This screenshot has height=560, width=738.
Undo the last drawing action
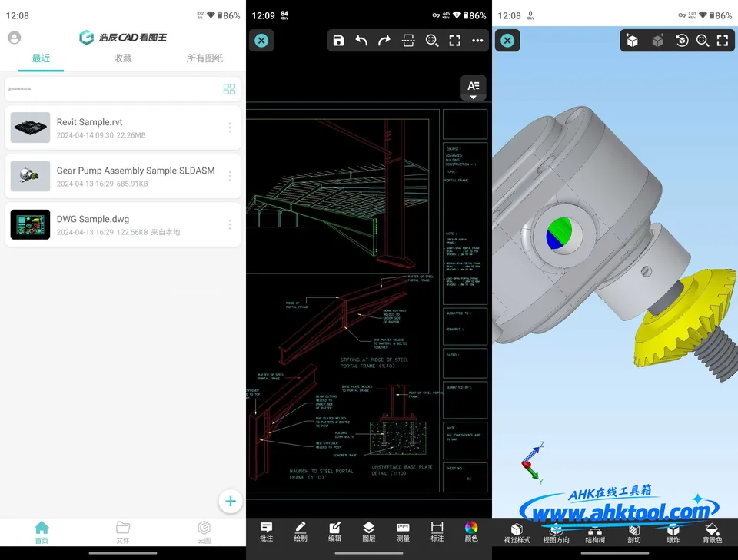click(x=361, y=41)
